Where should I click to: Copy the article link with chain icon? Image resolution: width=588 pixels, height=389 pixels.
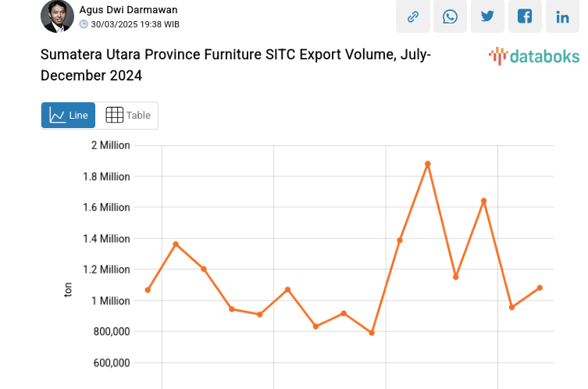pos(413,16)
